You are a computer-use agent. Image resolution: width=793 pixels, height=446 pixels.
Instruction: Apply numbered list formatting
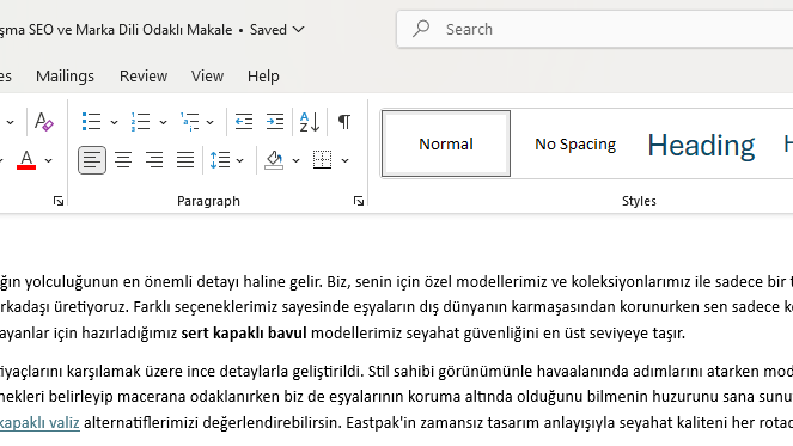(x=141, y=122)
